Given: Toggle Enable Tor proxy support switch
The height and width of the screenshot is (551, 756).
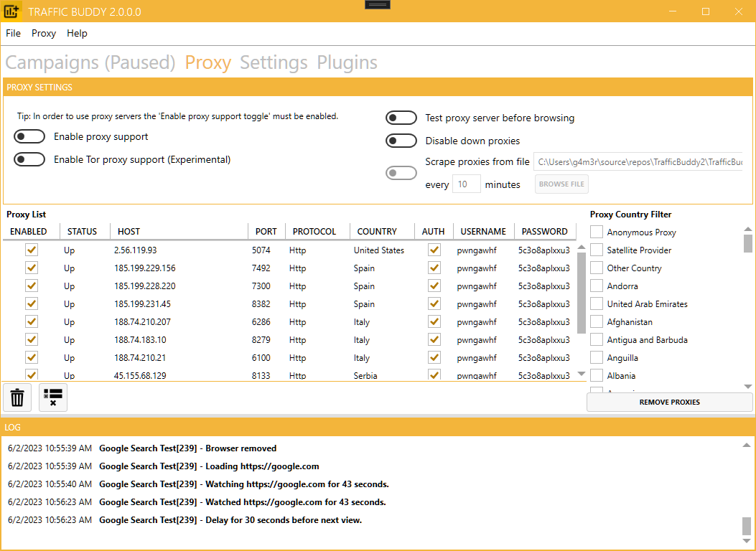Looking at the screenshot, I should 29,159.
